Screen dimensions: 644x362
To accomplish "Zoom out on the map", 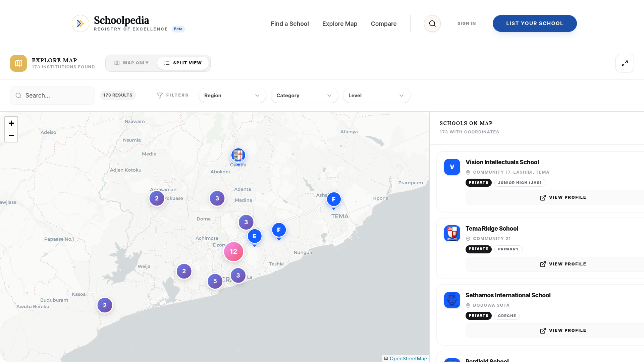I will point(11,135).
